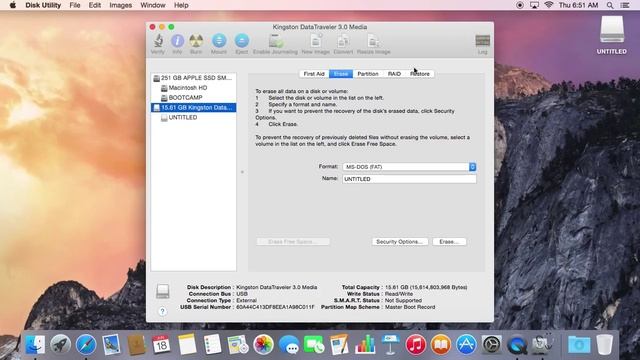Open the Log toolbar icon
The height and width of the screenshot is (360, 640).
point(482,44)
